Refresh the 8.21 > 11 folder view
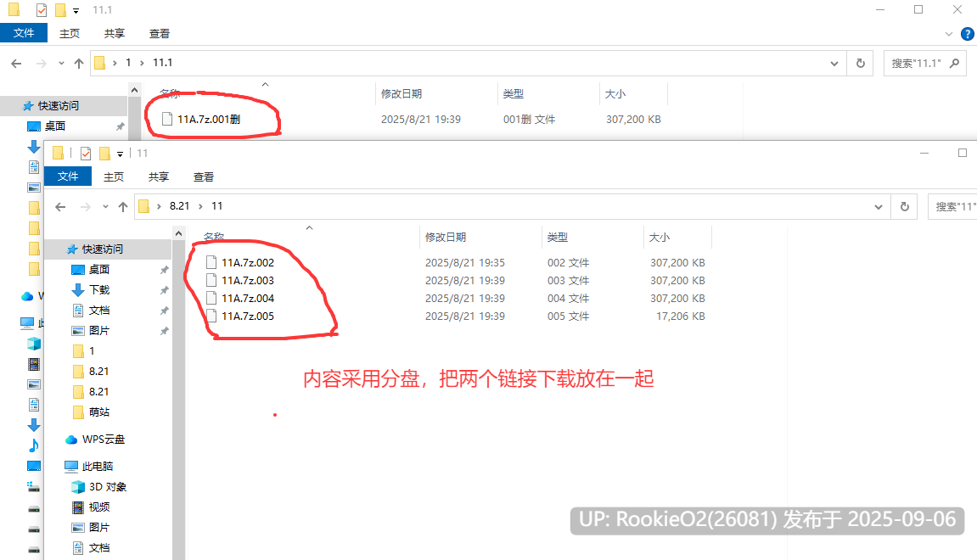 coord(904,207)
